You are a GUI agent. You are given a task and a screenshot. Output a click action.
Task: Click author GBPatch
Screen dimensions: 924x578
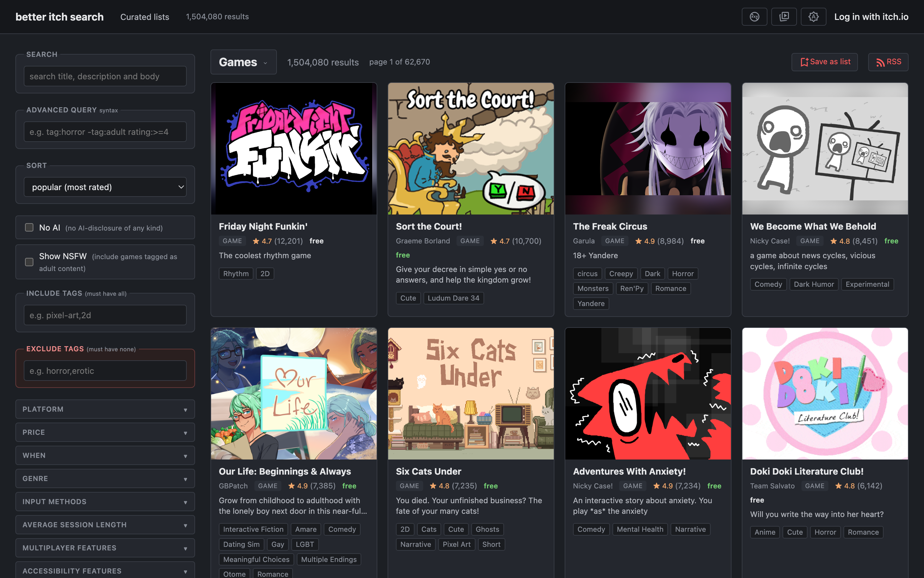point(233,486)
